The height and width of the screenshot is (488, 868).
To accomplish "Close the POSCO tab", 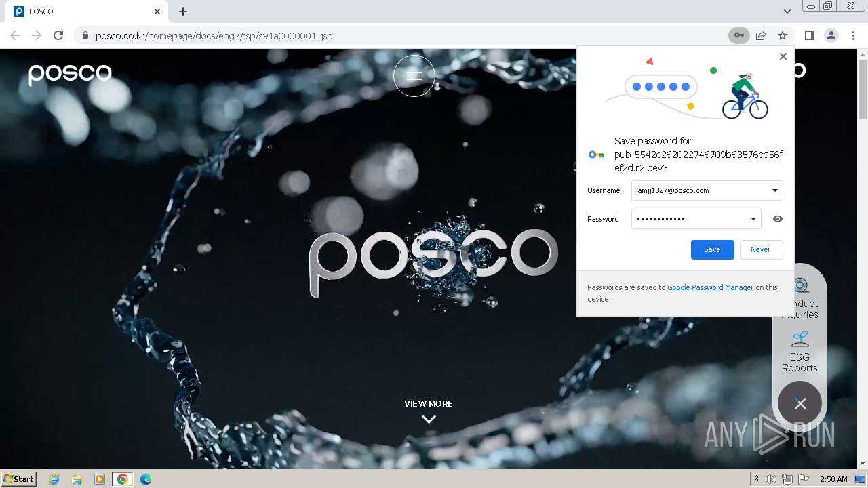I will point(157,12).
